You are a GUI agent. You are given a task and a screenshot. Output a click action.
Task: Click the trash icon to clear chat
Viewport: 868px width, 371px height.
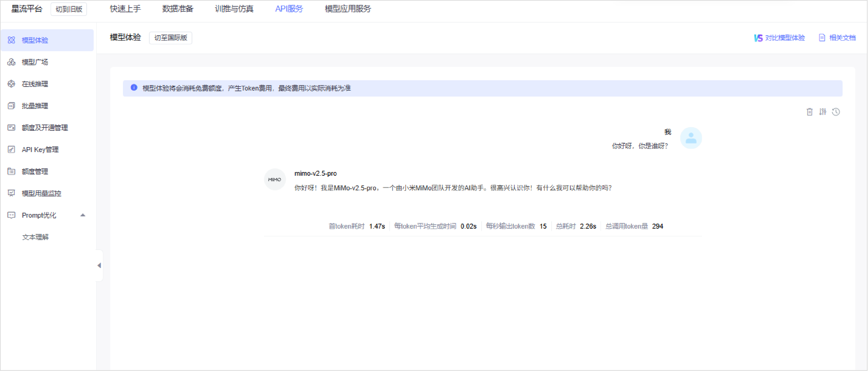[x=809, y=112]
